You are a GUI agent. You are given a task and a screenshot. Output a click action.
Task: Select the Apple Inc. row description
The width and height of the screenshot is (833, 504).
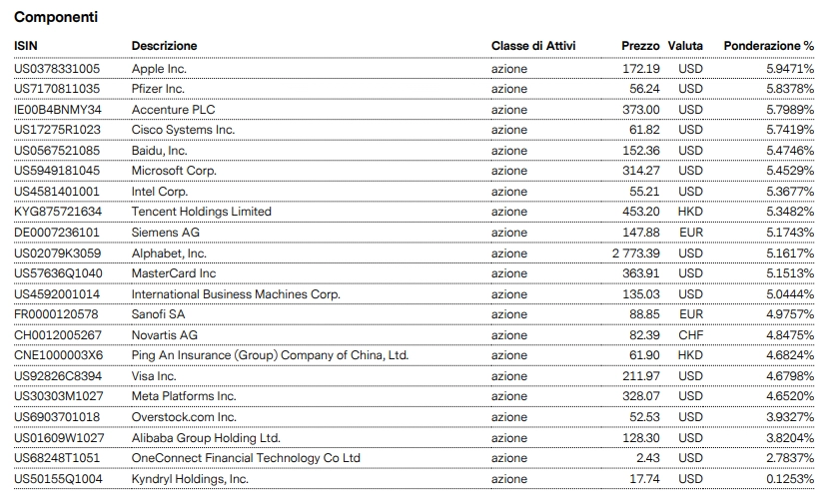pyautogui.click(x=159, y=69)
